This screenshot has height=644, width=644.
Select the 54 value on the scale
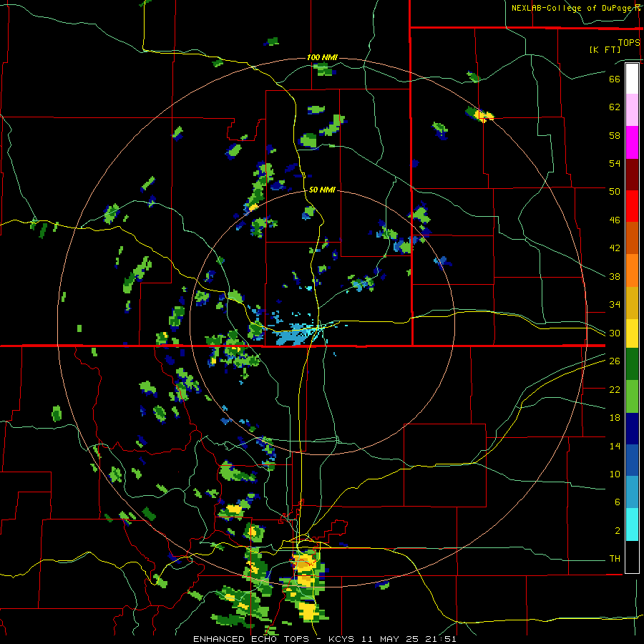click(615, 163)
